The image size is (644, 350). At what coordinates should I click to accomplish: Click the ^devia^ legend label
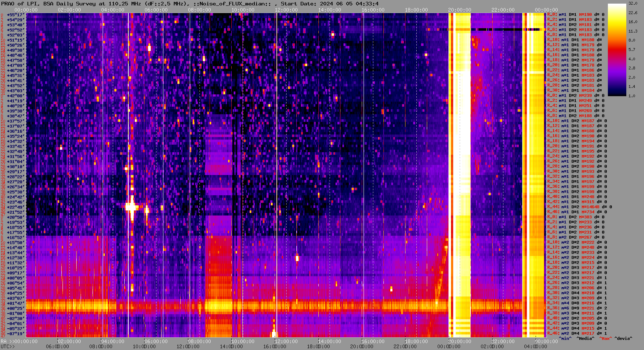623,339
